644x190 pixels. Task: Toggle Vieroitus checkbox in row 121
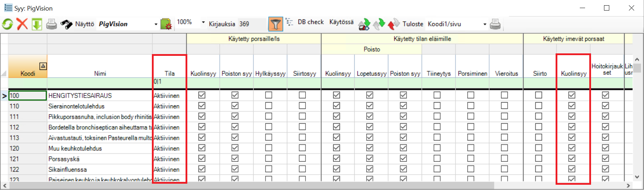[x=504, y=158]
